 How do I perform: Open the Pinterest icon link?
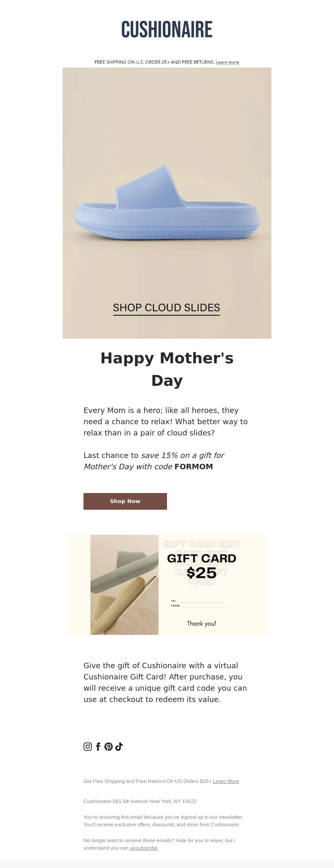(109, 747)
